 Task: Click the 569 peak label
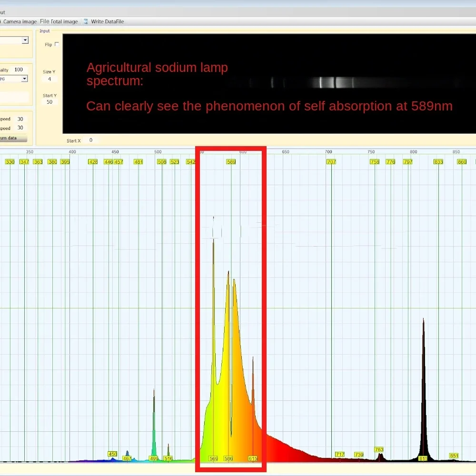(213, 458)
